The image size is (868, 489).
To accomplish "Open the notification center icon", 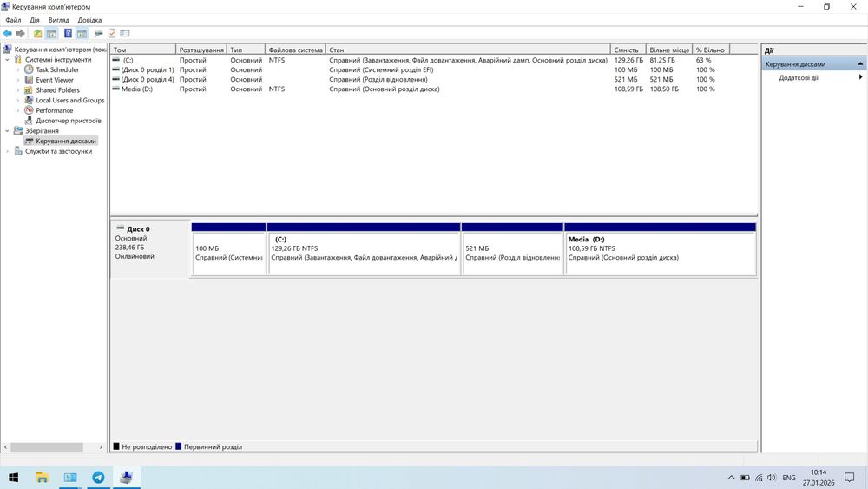I will click(x=849, y=478).
